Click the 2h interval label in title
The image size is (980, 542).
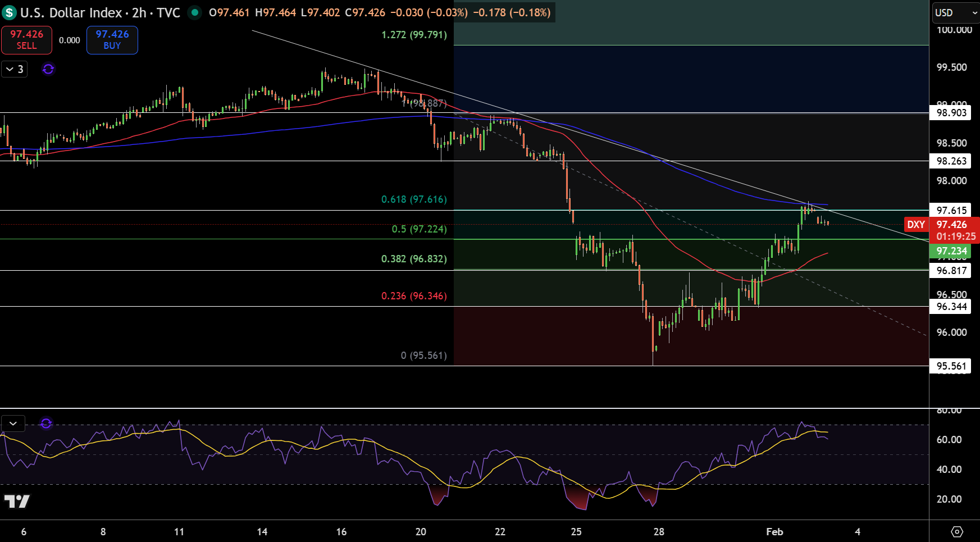[x=139, y=12]
